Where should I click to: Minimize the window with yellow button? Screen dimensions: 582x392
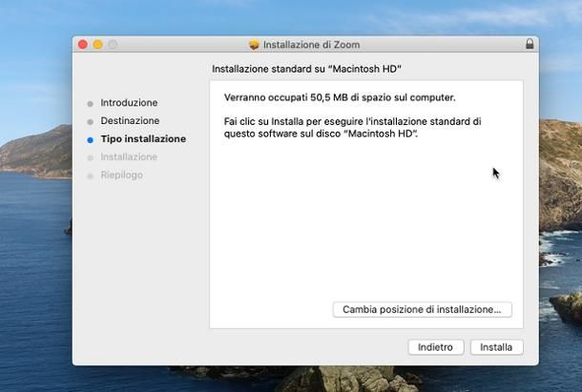tap(98, 45)
